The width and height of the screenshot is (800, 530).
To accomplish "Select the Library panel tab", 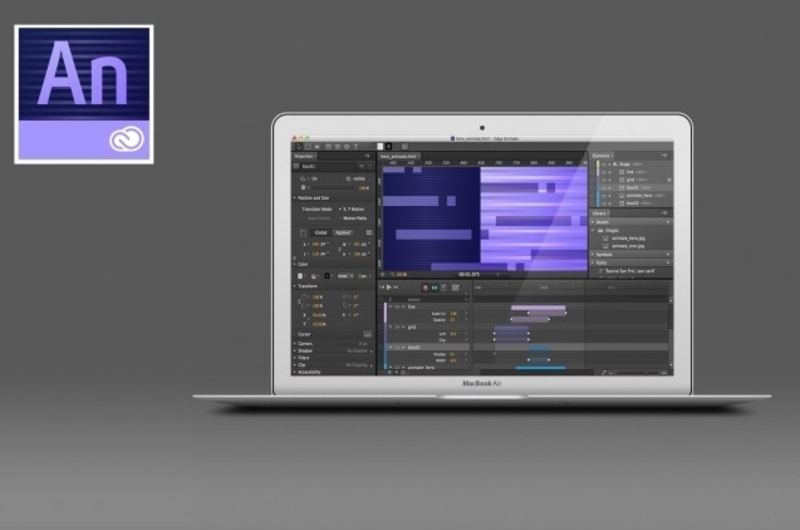I will point(601,213).
